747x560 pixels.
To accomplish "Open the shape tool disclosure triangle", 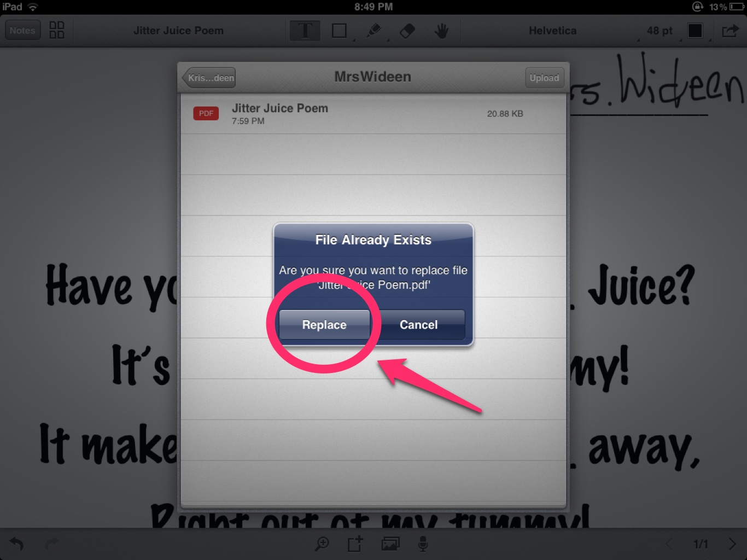I will point(353,40).
